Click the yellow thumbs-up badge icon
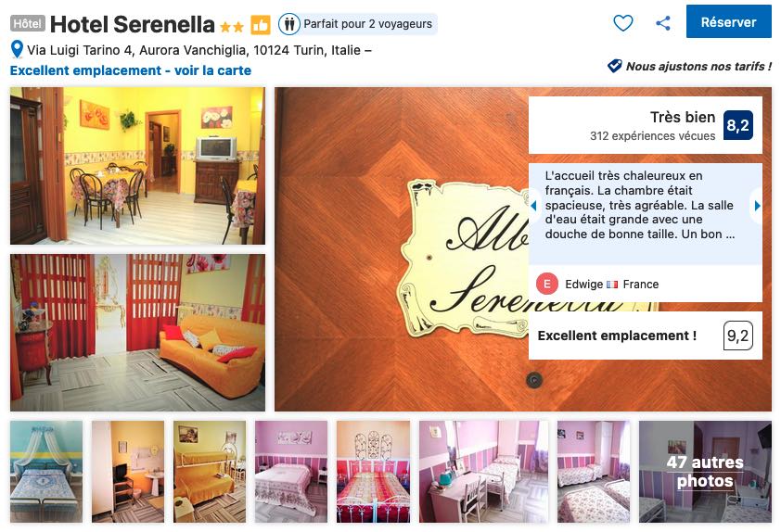781x532 pixels. (x=261, y=25)
